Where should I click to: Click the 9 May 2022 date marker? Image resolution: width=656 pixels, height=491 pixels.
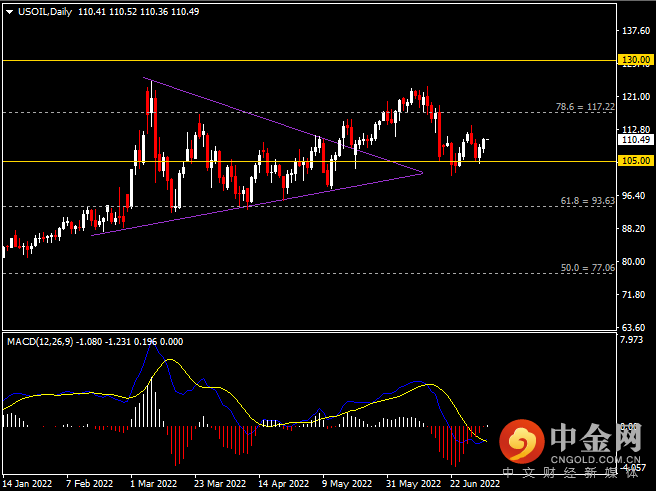point(346,483)
